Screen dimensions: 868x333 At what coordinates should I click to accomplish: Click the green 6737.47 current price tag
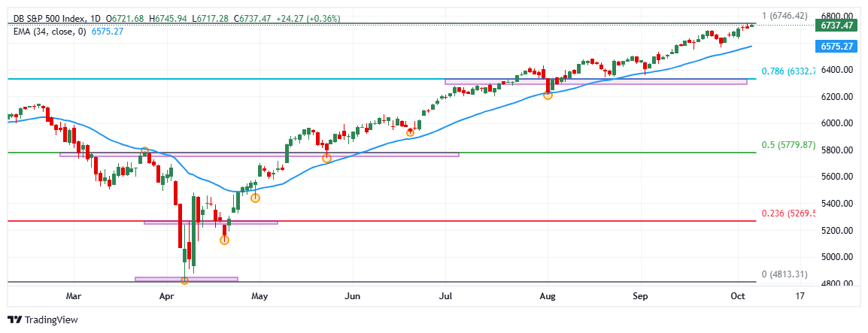point(836,26)
